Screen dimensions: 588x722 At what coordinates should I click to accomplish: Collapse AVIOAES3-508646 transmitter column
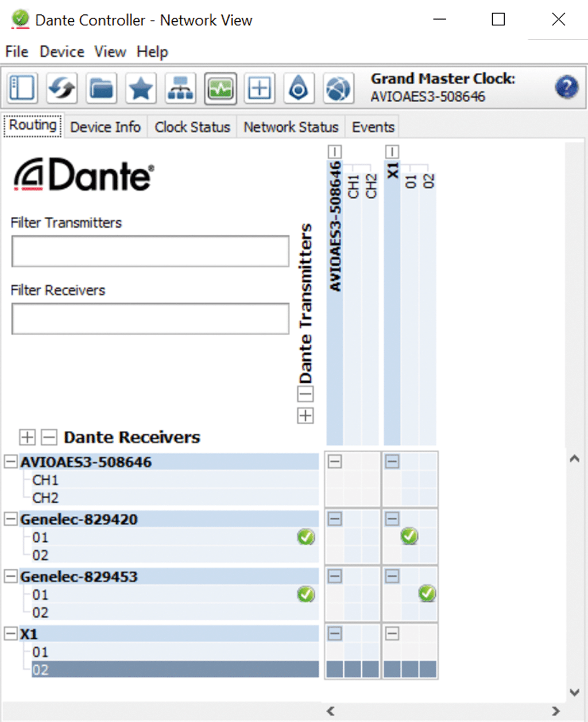pyautogui.click(x=335, y=152)
